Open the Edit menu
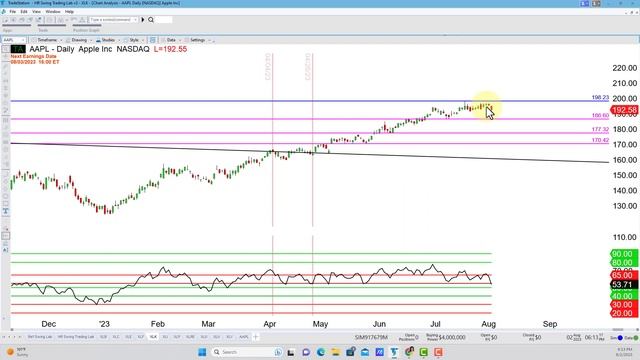Screen dimensions: 640x360 tap(24, 11)
